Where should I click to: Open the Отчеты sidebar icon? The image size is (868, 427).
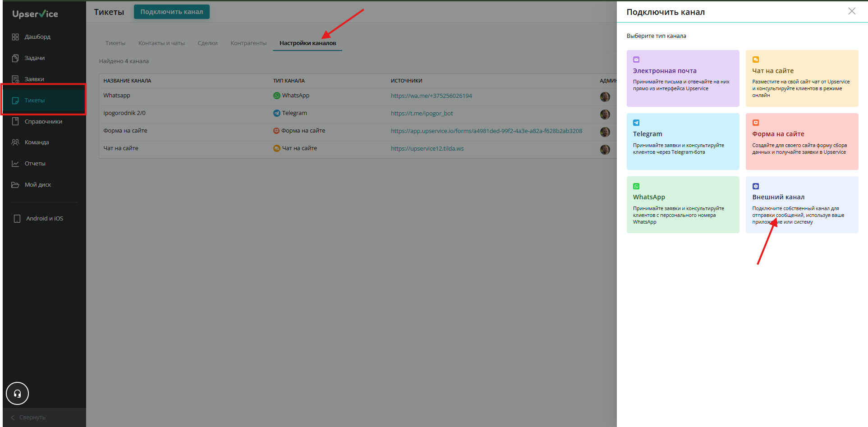(15, 164)
